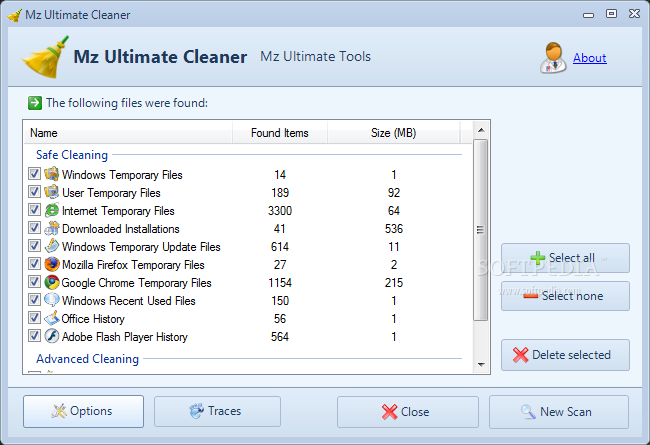Click the broom icon in title bar
650x445 pixels.
15,15
